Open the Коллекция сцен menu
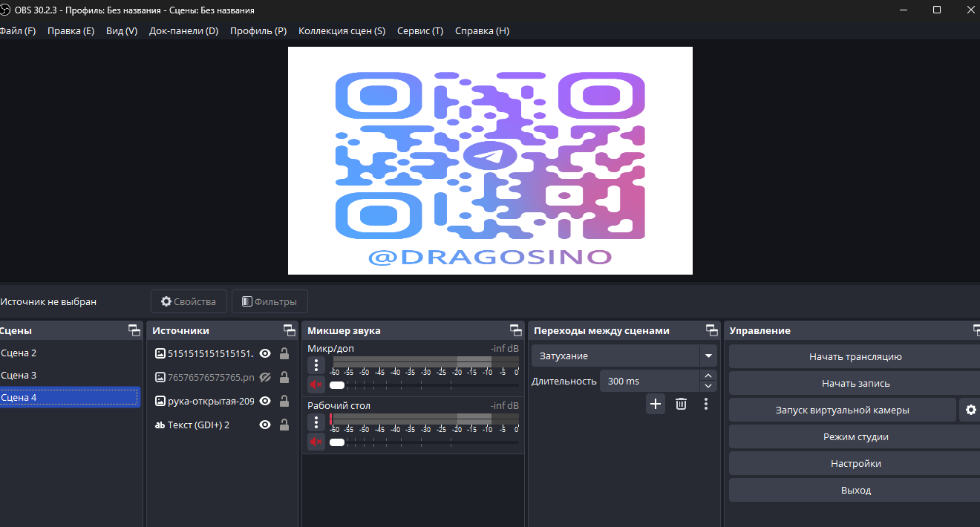Image resolution: width=980 pixels, height=527 pixels. (342, 30)
